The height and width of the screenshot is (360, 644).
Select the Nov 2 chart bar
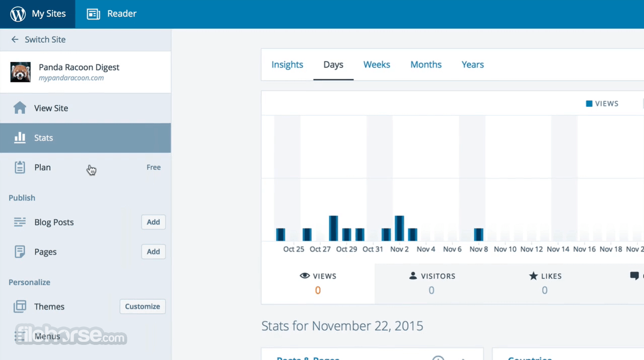coord(399,228)
